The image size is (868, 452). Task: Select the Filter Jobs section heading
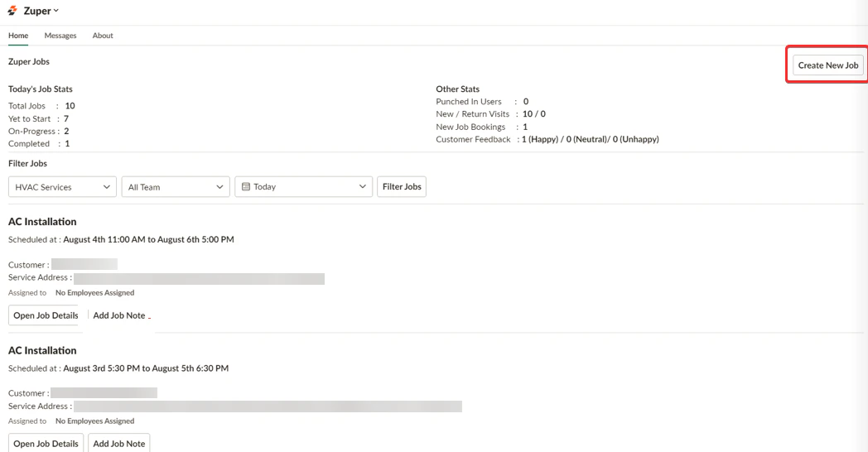[27, 164]
